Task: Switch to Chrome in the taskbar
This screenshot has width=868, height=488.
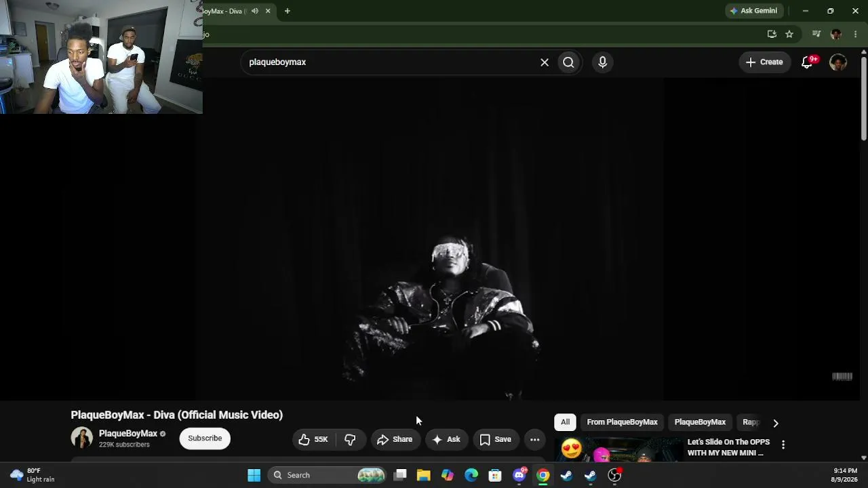Action: [x=543, y=475]
